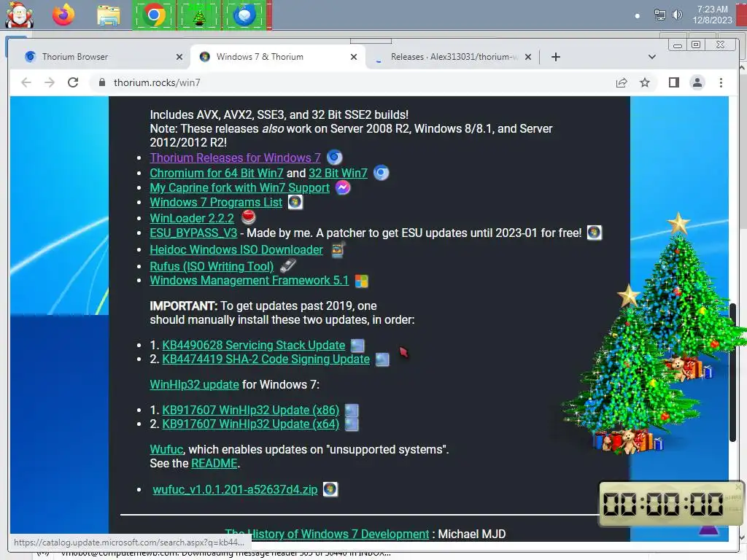Click the icon beside wufuc zip link
747x560 pixels.
click(x=330, y=489)
